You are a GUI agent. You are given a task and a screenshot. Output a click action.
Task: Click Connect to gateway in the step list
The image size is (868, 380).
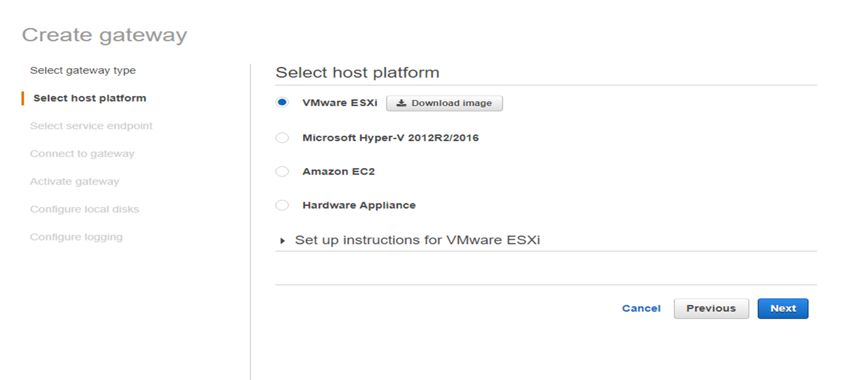[82, 153]
